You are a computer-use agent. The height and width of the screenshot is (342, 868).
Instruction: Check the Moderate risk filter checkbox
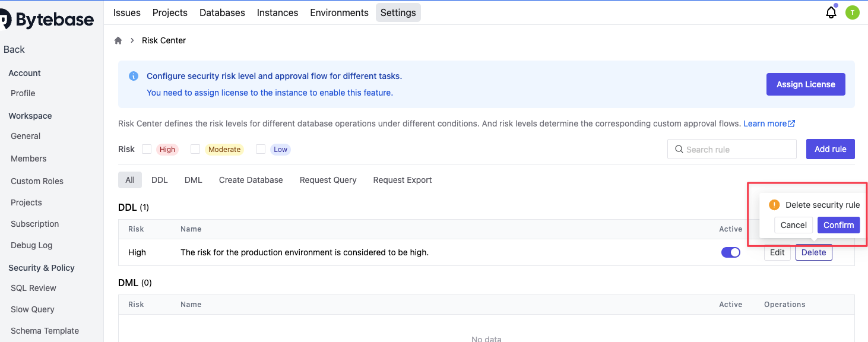(195, 149)
